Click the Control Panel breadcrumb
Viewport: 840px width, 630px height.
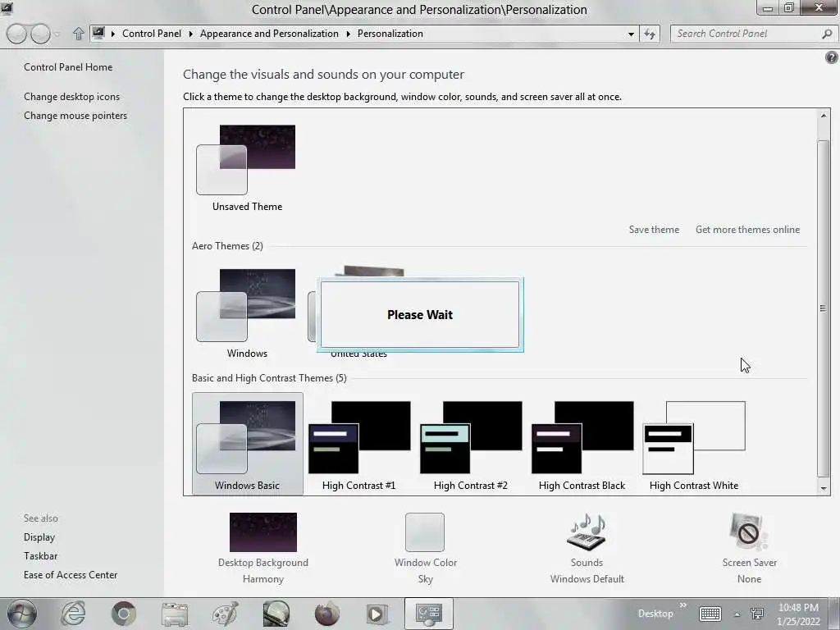coord(152,33)
